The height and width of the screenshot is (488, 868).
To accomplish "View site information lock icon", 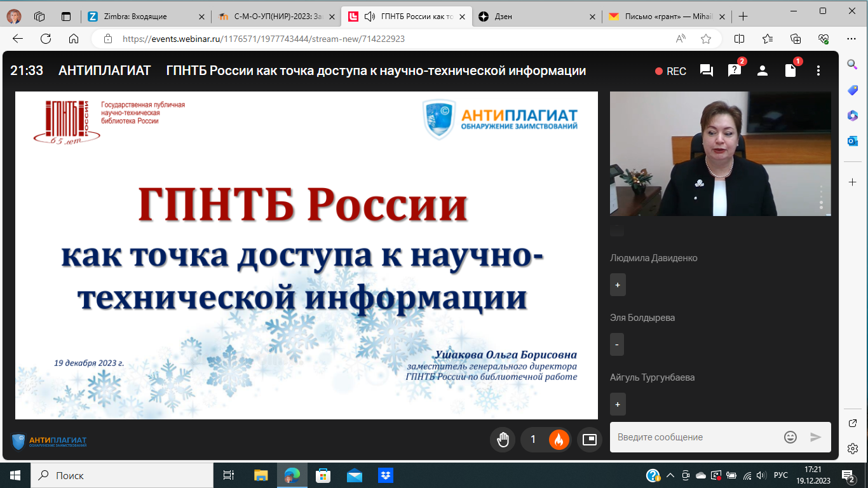I will pos(108,39).
